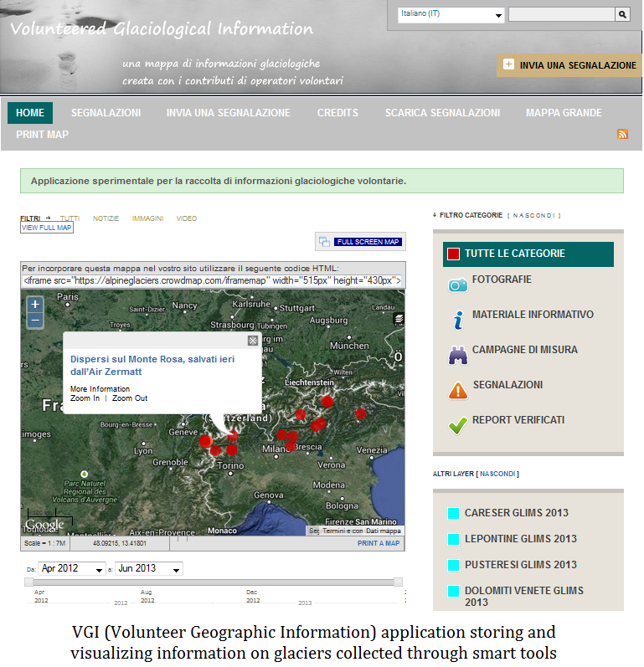Toggle the Careser GLIMS 2013 layer
Screen dimensions: 644x667
click(453, 514)
